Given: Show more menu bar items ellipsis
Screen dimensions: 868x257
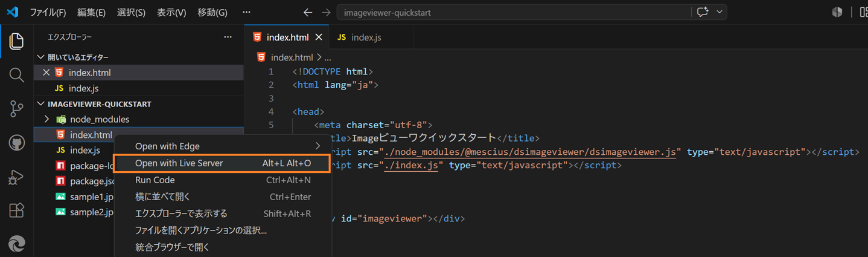Looking at the screenshot, I should click(246, 13).
